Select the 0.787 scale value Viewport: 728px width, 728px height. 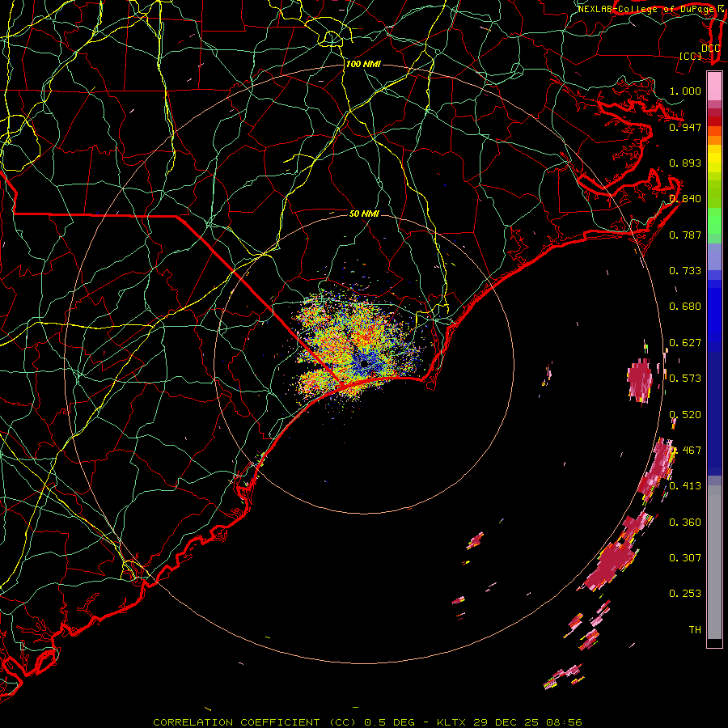point(685,235)
